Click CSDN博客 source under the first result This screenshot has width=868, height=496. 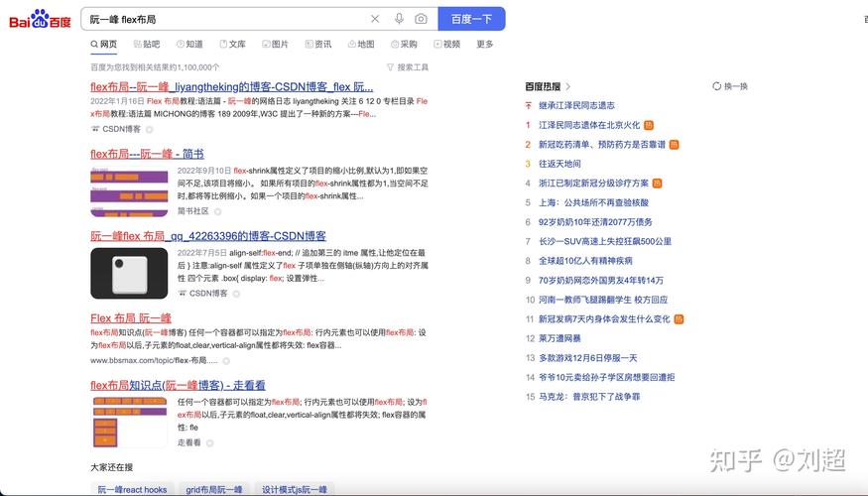coord(121,129)
